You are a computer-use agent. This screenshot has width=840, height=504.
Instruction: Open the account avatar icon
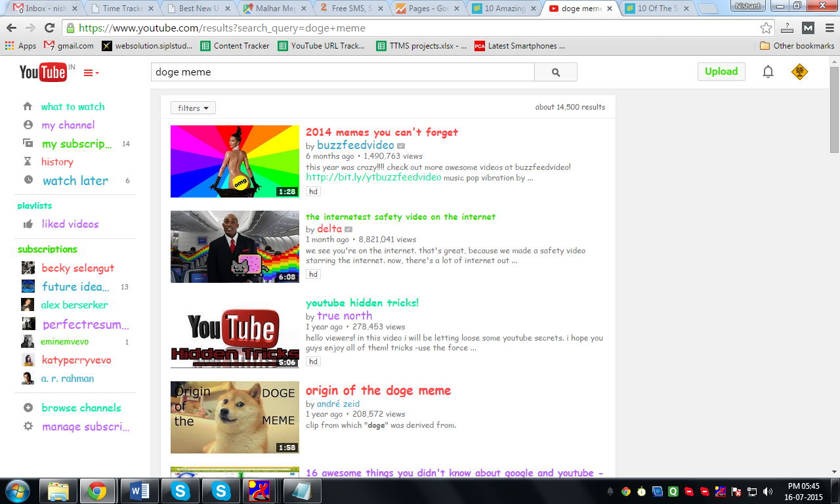799,72
